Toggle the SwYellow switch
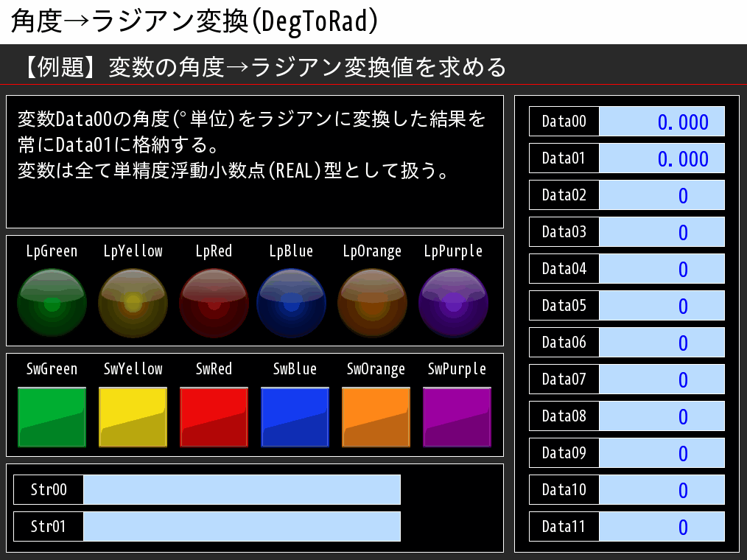747x560 pixels. [x=133, y=417]
